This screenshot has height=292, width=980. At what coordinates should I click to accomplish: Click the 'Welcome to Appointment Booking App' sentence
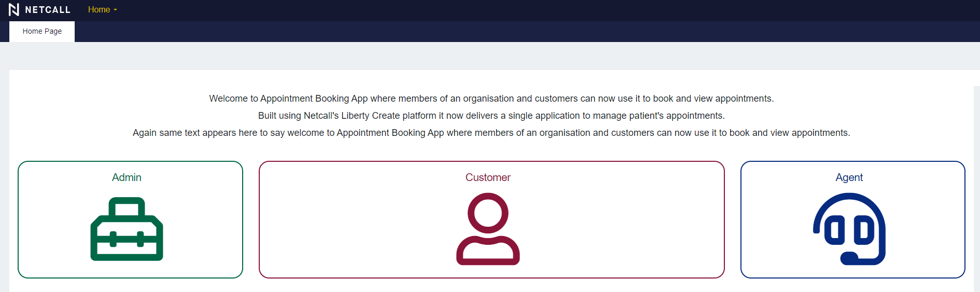(x=491, y=99)
